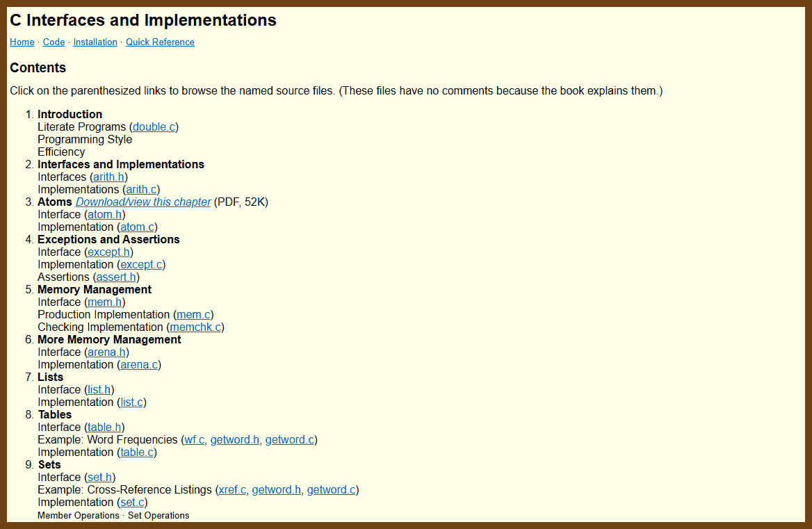The height and width of the screenshot is (529, 812).
Task: Open the arith.h interface file
Action: pos(108,177)
